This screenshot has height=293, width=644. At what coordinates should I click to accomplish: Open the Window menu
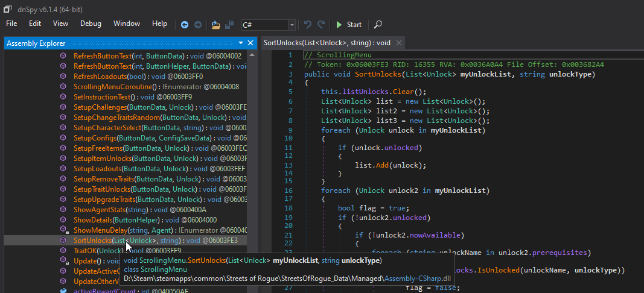(x=127, y=24)
